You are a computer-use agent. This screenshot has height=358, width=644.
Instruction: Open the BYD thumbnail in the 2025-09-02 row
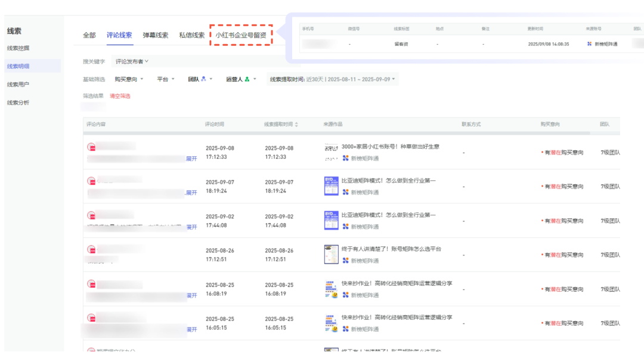coord(331,220)
